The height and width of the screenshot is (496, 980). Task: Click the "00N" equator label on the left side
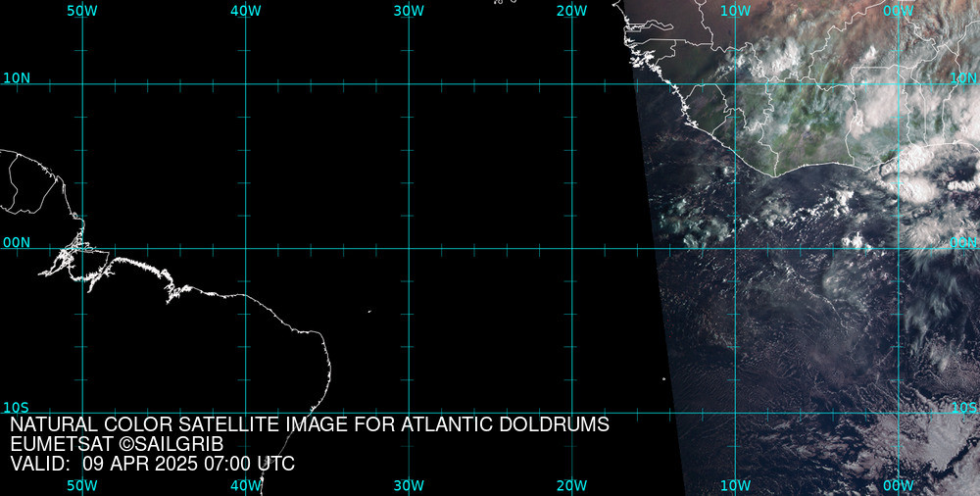coord(17,243)
